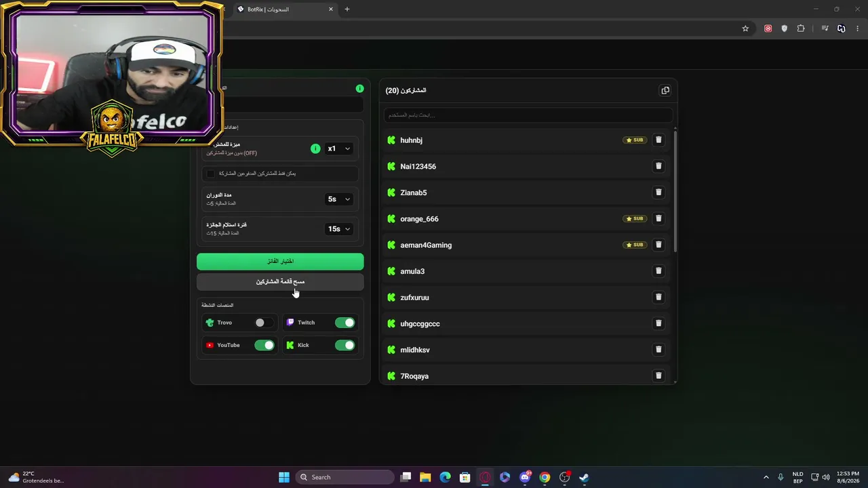Click the Kick logo next to huhnbj

(x=391, y=140)
